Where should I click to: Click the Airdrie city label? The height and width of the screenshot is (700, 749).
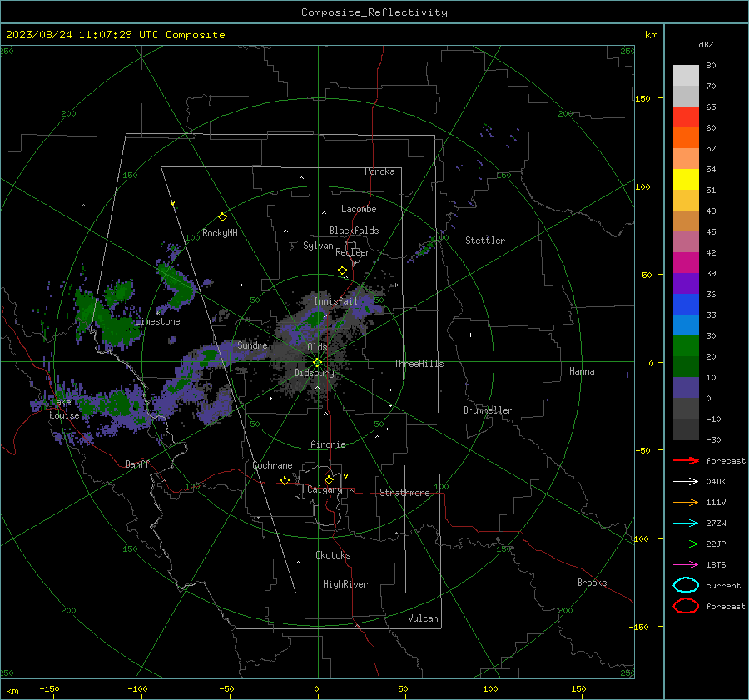328,444
